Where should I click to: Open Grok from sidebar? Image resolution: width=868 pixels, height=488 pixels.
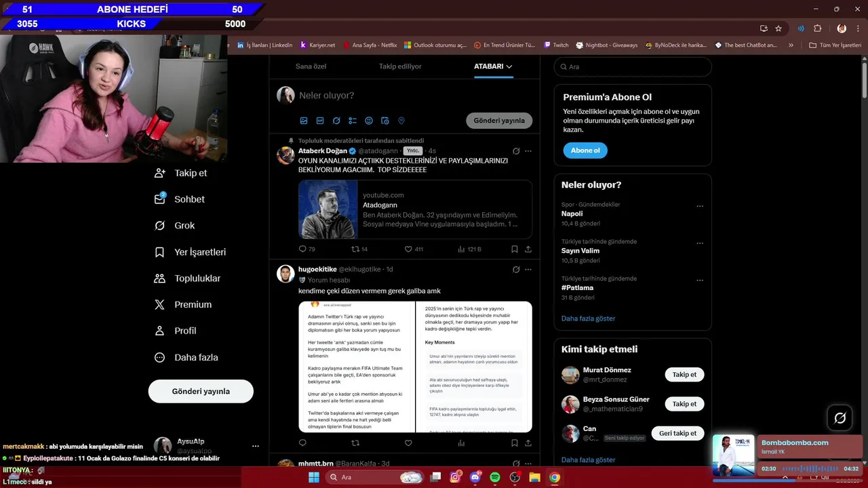174,226
